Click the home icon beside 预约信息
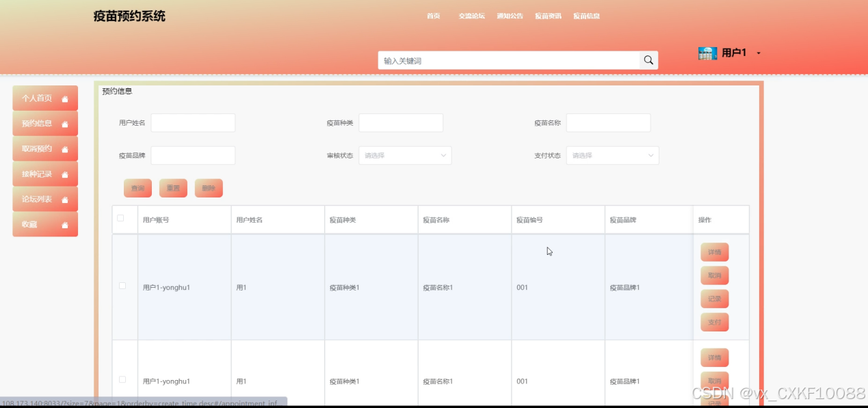This screenshot has width=868, height=408. coord(65,124)
